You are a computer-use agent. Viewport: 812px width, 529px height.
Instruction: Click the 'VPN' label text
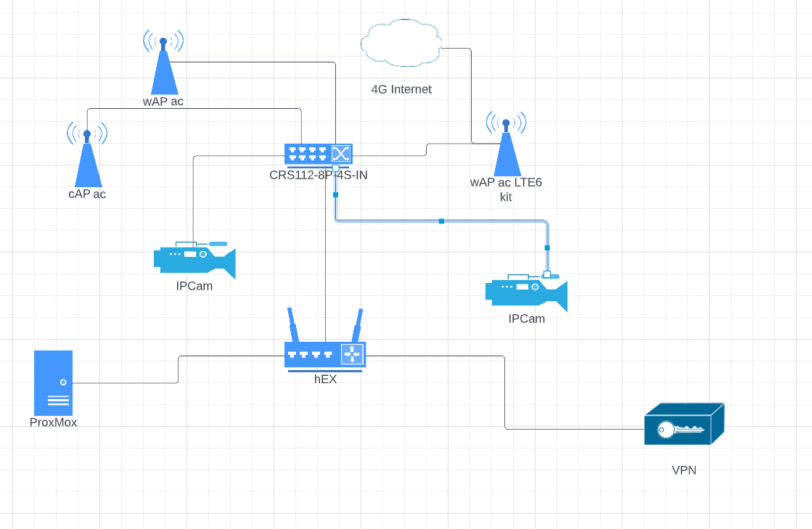(684, 470)
